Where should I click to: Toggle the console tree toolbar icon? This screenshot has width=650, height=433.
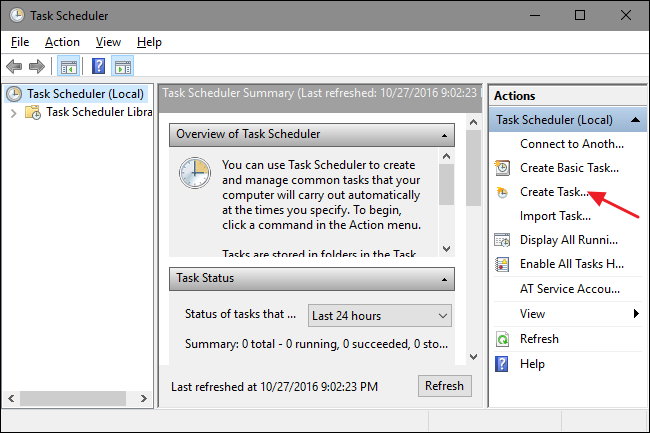tap(68, 67)
